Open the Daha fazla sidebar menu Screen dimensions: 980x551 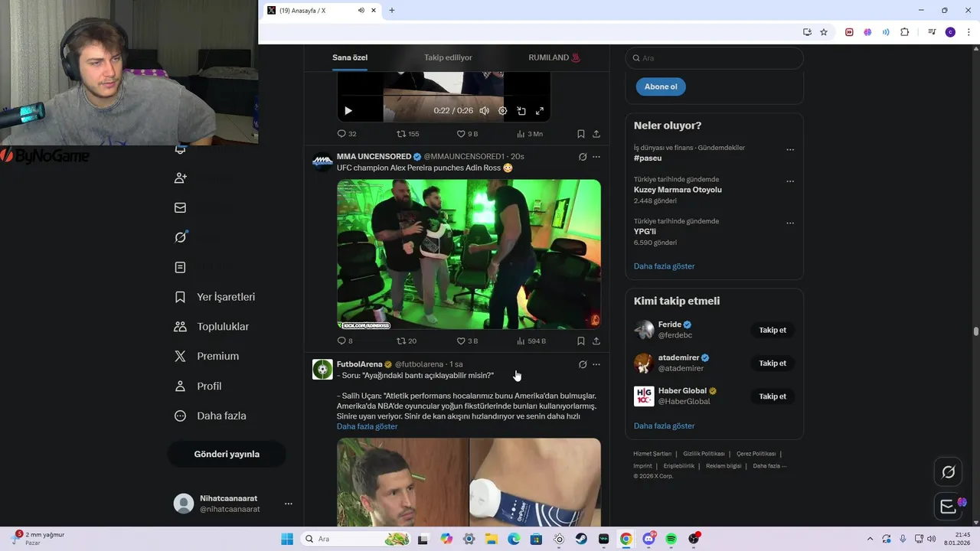coord(211,416)
